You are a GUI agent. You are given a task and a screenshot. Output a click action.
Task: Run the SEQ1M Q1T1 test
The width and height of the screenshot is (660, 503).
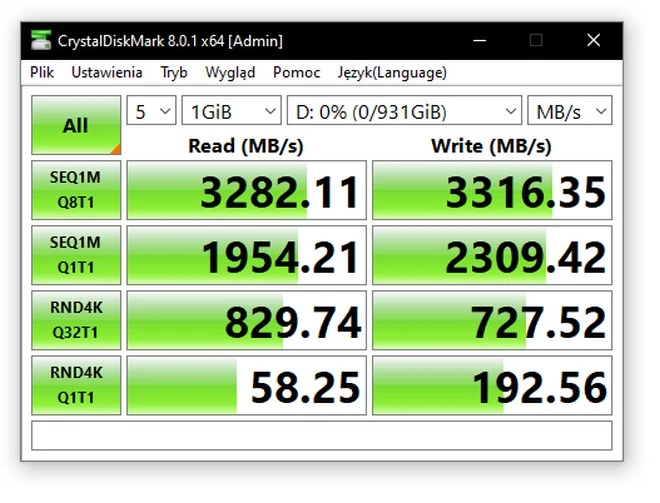point(76,255)
